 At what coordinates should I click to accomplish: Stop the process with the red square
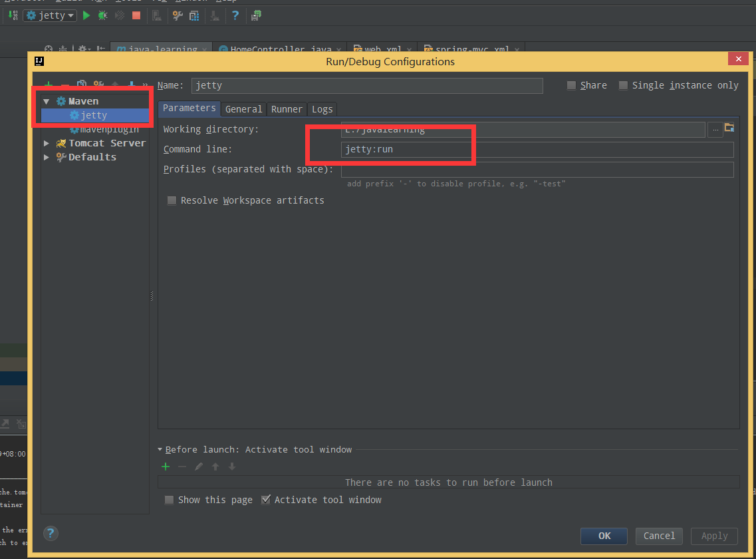pos(136,15)
